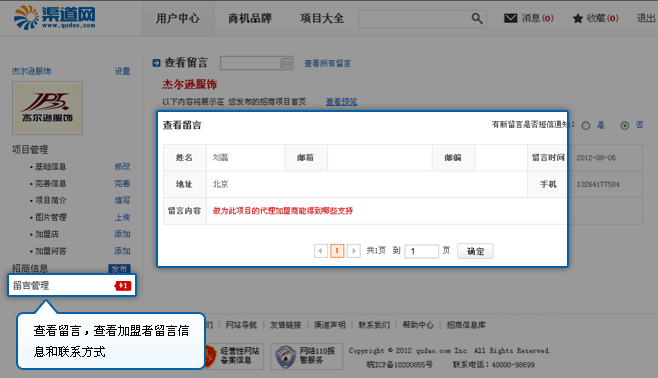Click 图片管理 sidebar item
This screenshot has width=658, height=378.
(x=50, y=217)
